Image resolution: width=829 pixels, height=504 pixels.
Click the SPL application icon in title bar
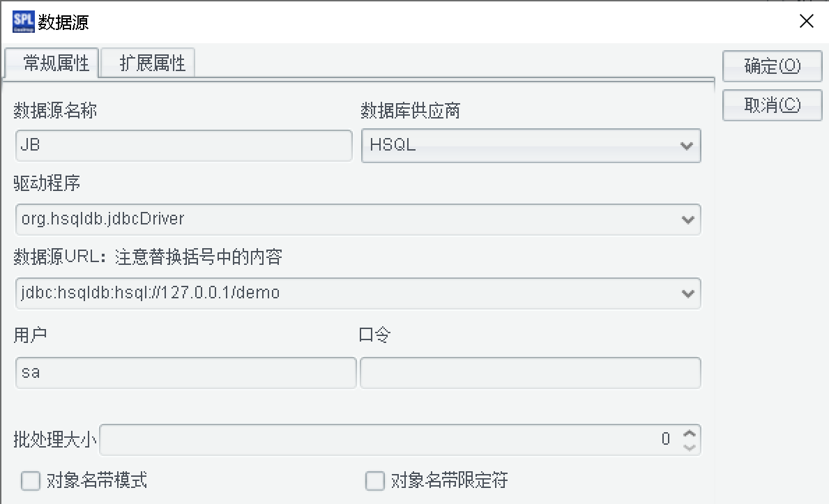click(23, 22)
